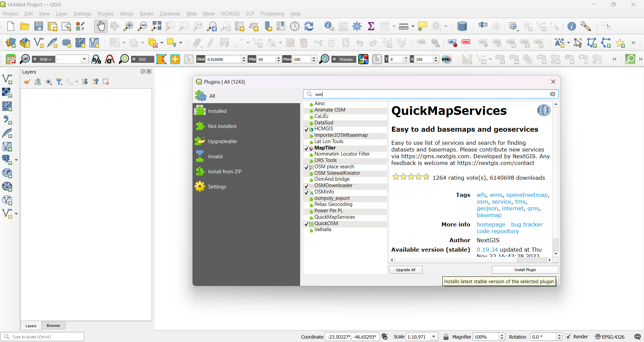The width and height of the screenshot is (644, 342).
Task: Click Filter Legend funnel icon in Layers
Action: [x=59, y=82]
